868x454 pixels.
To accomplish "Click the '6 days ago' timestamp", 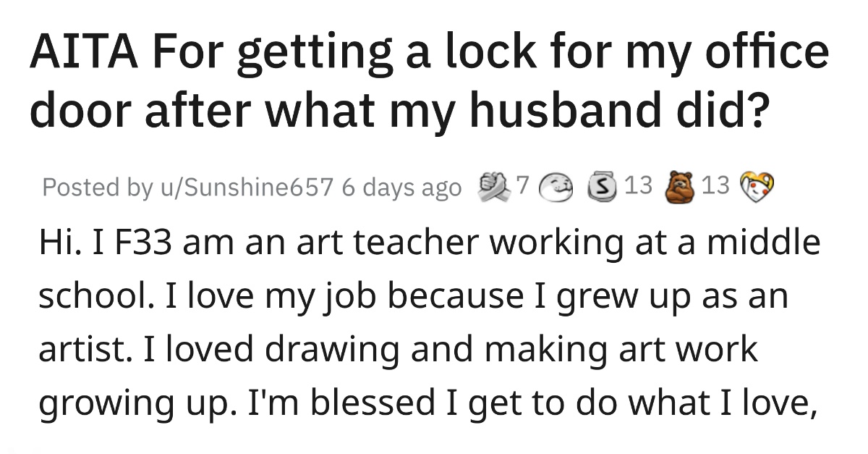I will 401,188.
